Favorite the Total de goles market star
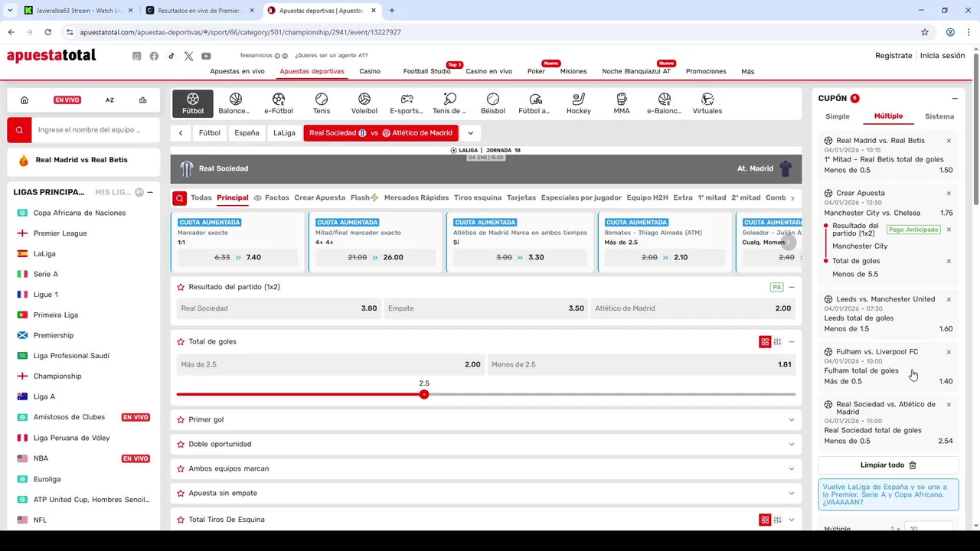Viewport: 980px width, 551px height. pyautogui.click(x=181, y=342)
